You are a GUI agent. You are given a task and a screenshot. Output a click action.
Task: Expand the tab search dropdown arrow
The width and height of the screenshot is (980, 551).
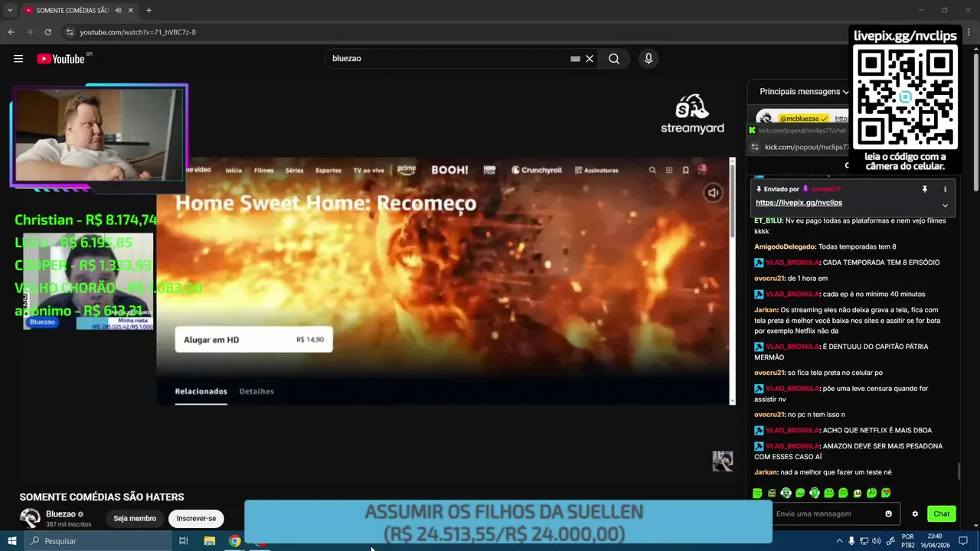[x=10, y=11]
